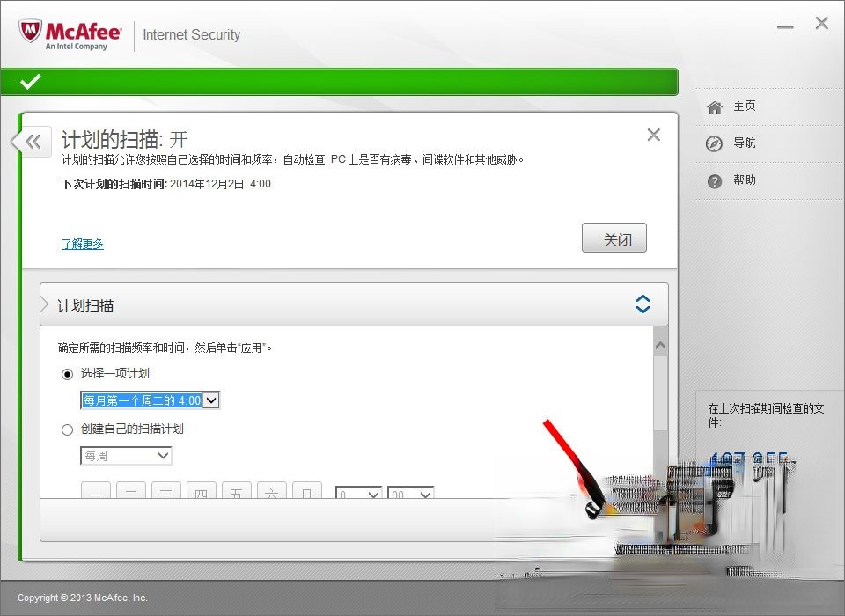Click the scrollbar up arrow in the scan panel

(x=661, y=344)
